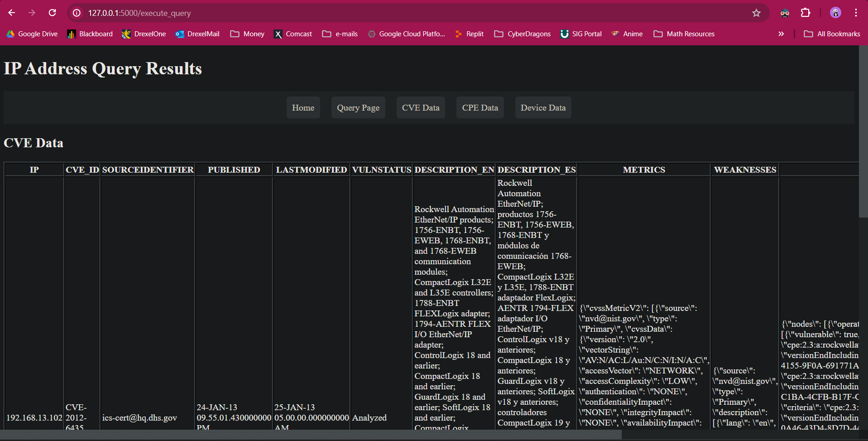Click the CVE_ID column header
Image resolution: width=868 pixels, height=441 pixels.
click(82, 170)
